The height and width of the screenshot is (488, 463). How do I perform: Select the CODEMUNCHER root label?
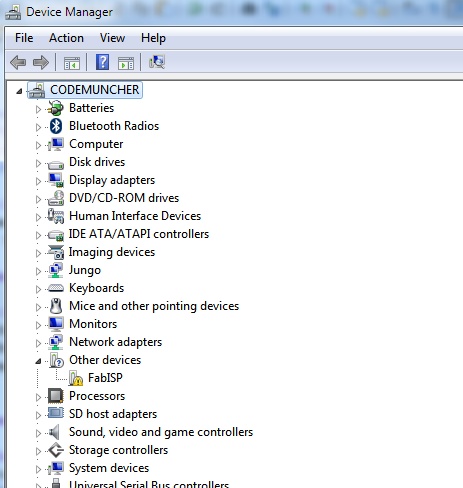click(95, 90)
